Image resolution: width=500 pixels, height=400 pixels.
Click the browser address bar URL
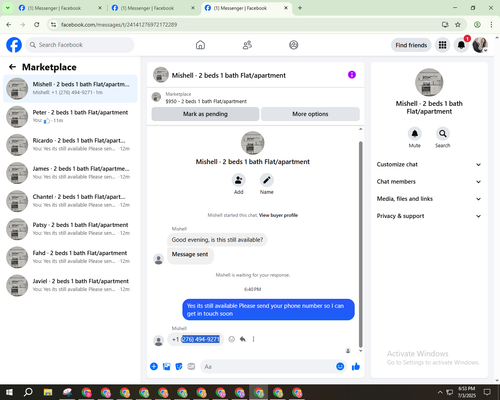(x=119, y=25)
